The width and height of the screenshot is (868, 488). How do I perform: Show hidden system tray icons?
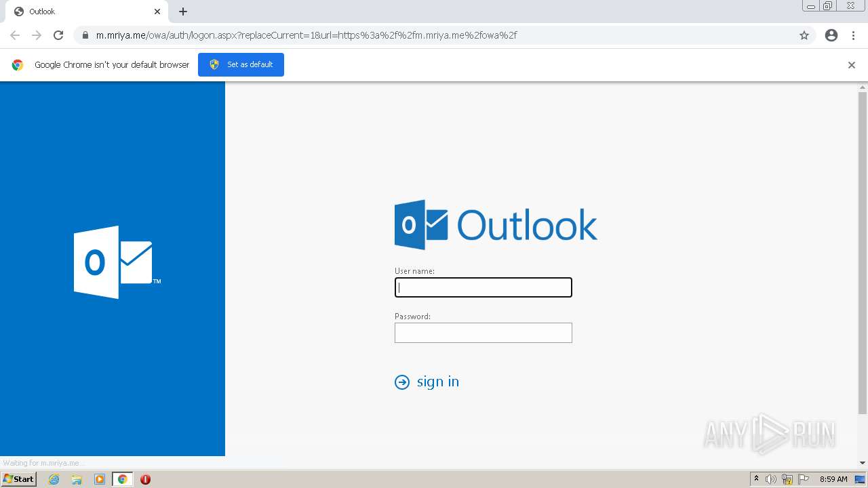point(756,479)
